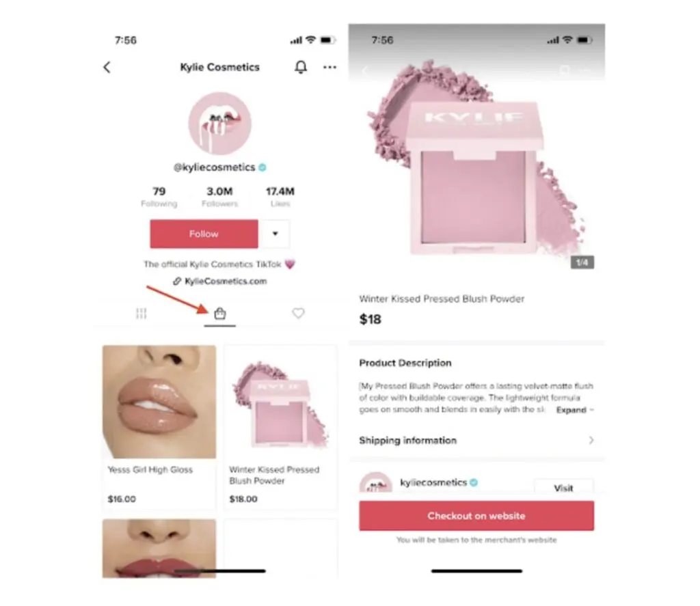The image size is (700, 606).
Task: Visit the kyliecosmetics seller profile
Action: tap(564, 487)
